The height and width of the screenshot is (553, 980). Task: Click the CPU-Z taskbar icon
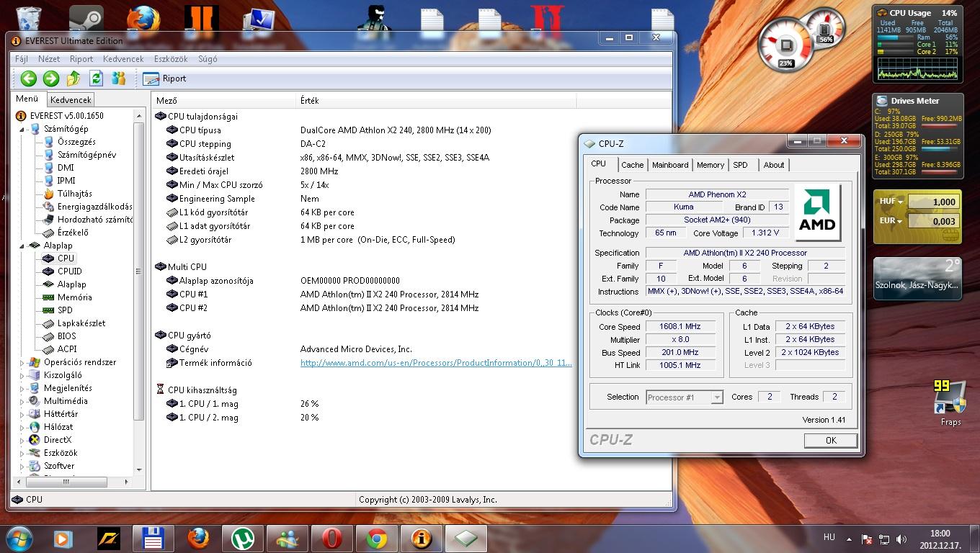tap(465, 538)
